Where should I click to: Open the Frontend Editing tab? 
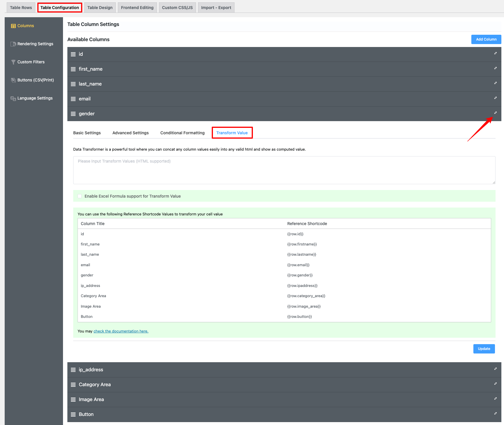pos(137,8)
